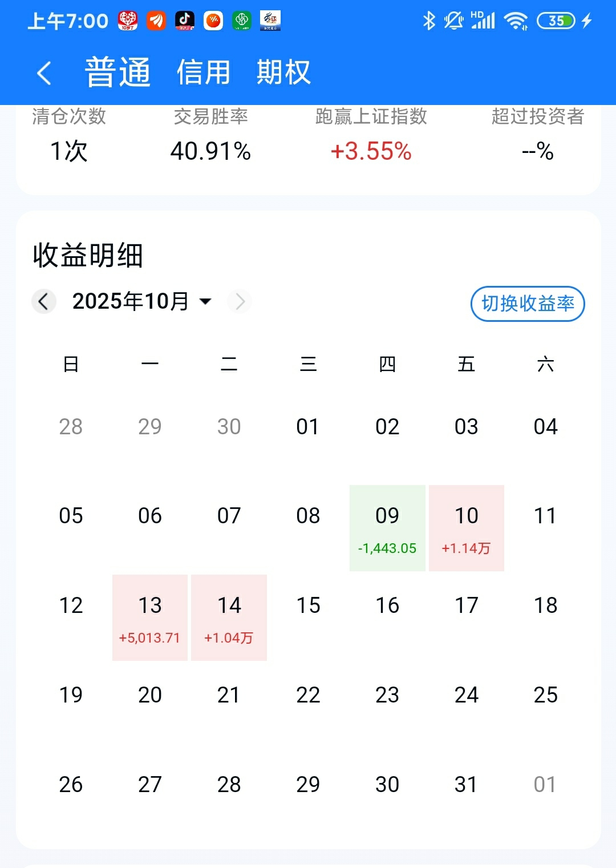Tap the Bluetooth status icon
616x868 pixels.
pos(429,21)
